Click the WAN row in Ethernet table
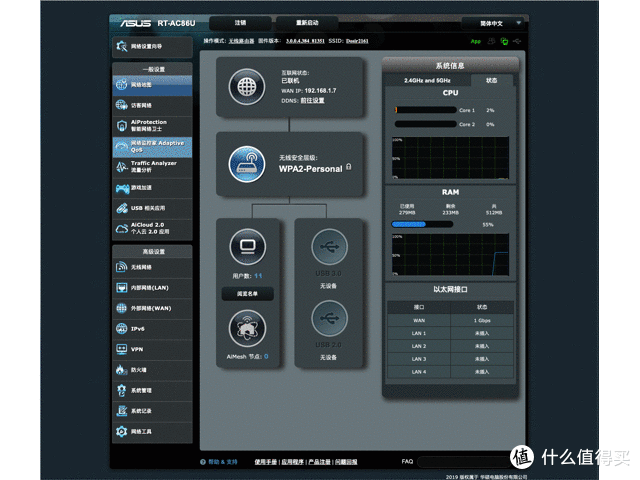This screenshot has height=480, width=640. click(451, 320)
